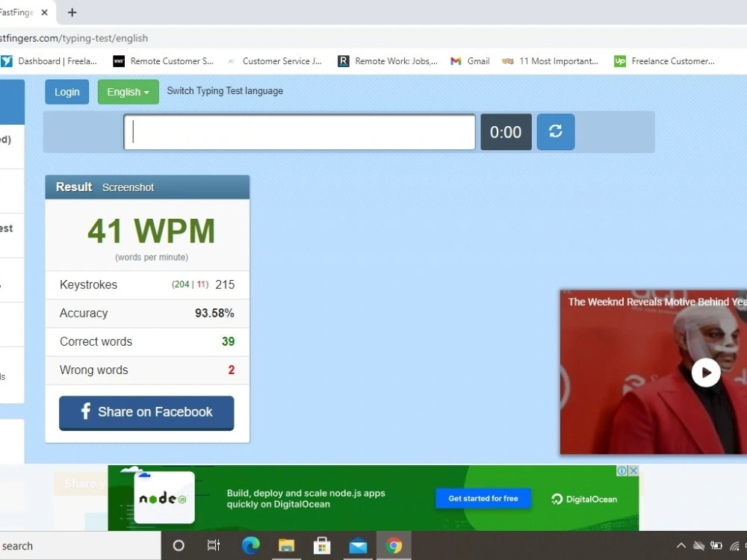Click the node.js logo in ad
The image size is (747, 560).
tap(164, 498)
